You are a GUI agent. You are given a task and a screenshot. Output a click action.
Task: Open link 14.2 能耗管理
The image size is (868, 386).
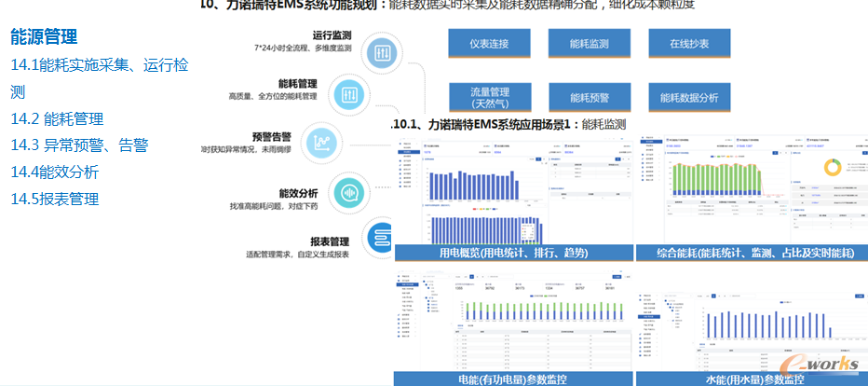coord(57,118)
